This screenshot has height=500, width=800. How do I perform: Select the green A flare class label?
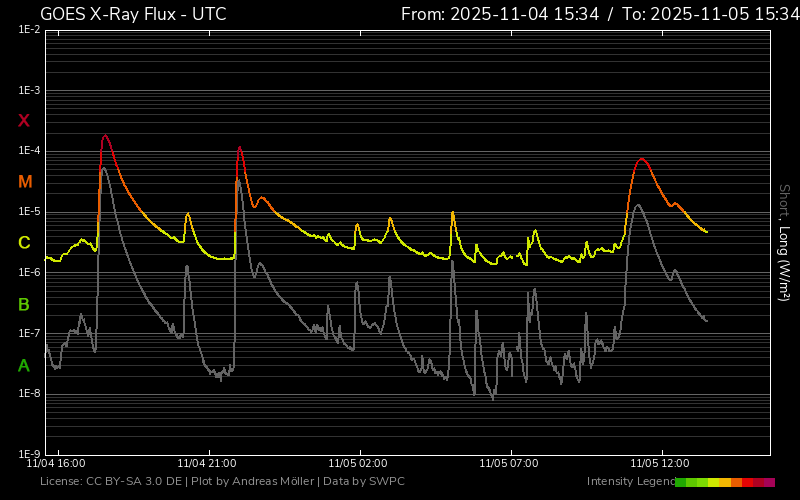click(x=24, y=366)
